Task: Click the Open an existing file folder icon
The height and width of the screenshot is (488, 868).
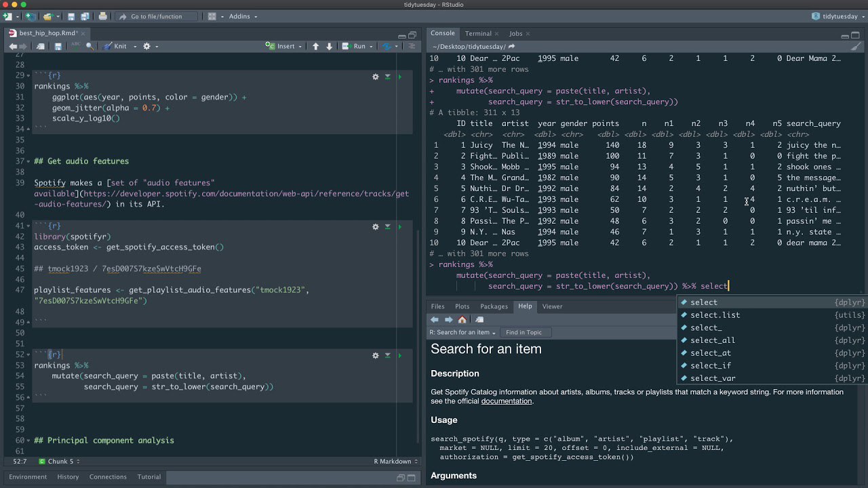Action: click(x=47, y=16)
